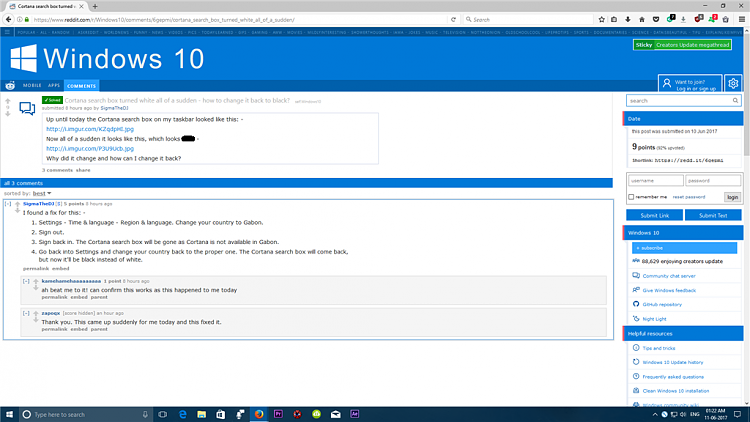Viewport: 750px width, 422px height.
Task: Open GitHub repository link
Action: click(x=662, y=304)
